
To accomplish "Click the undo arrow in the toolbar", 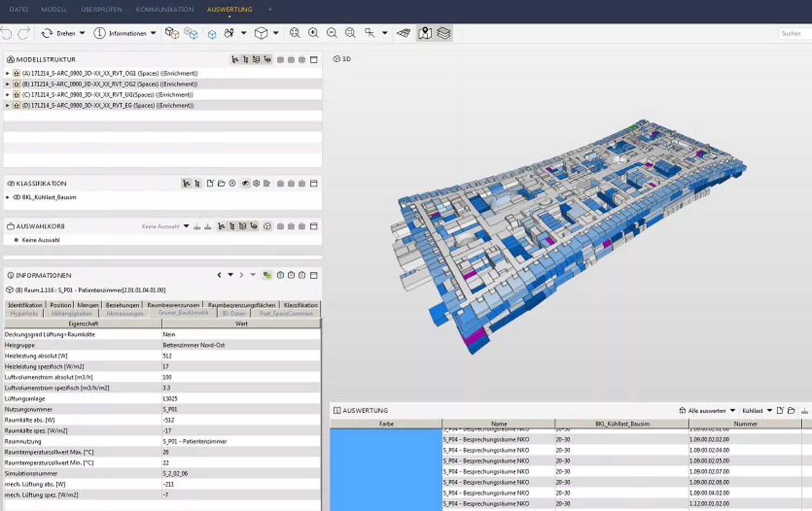I will pos(6,33).
